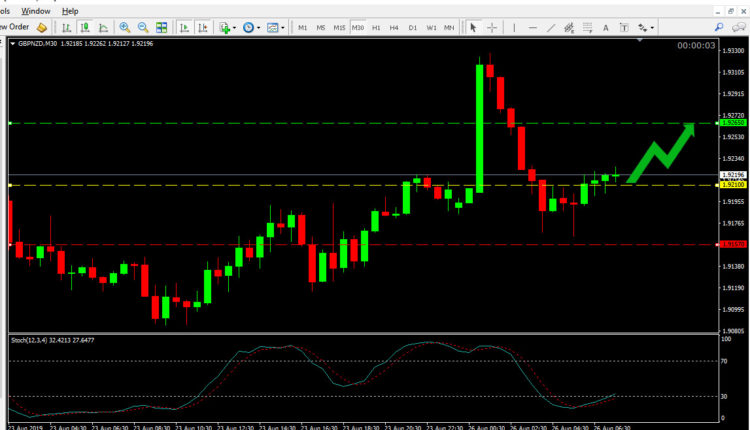Viewport: 750px width, 430px height.
Task: Open the Arrows objects tool
Action: (642, 28)
